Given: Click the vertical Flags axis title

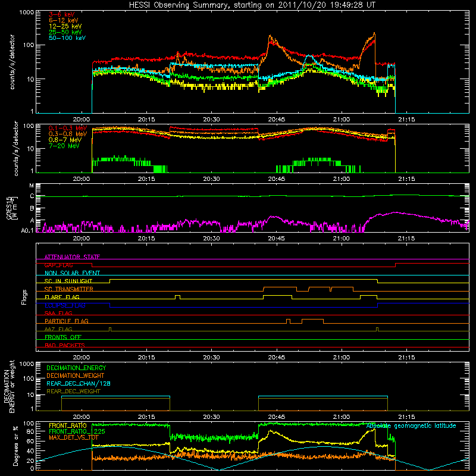Looking at the screenshot, I should pos(24,297).
